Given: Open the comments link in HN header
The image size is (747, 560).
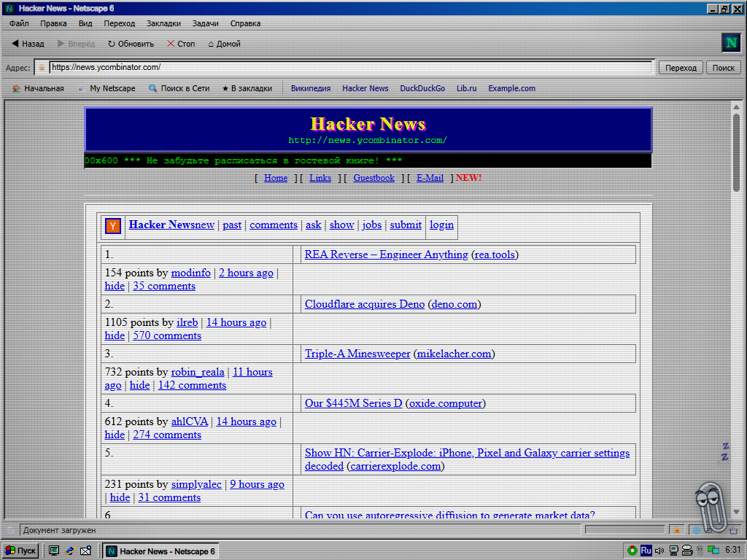Looking at the screenshot, I should pos(274,225).
